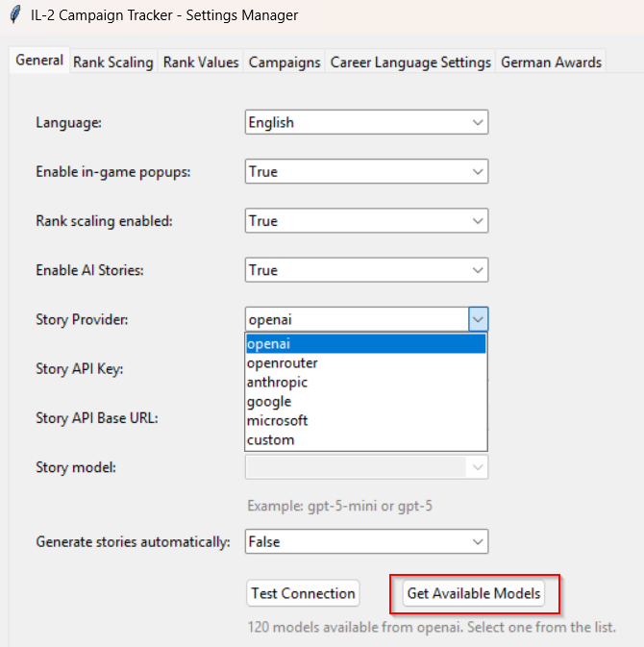This screenshot has height=647, width=644.
Task: Open the Rank scaling enabled dropdown
Action: pos(366,221)
